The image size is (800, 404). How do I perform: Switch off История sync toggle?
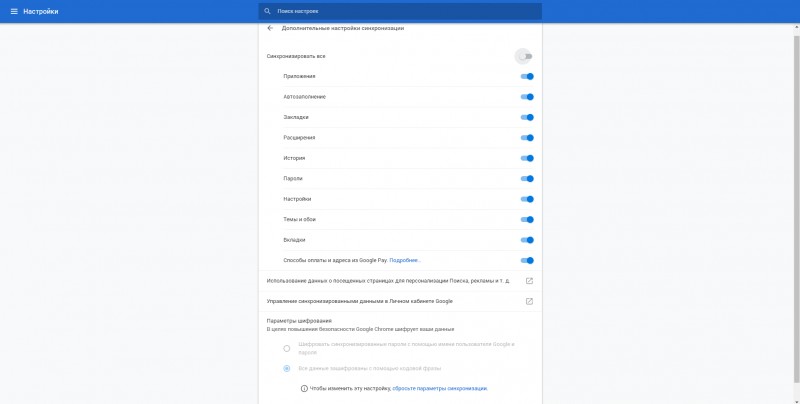tap(527, 158)
